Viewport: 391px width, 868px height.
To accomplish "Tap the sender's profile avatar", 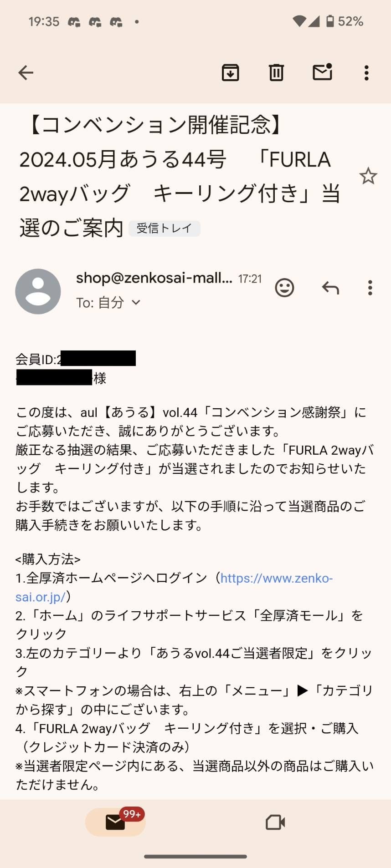I will coord(38,291).
